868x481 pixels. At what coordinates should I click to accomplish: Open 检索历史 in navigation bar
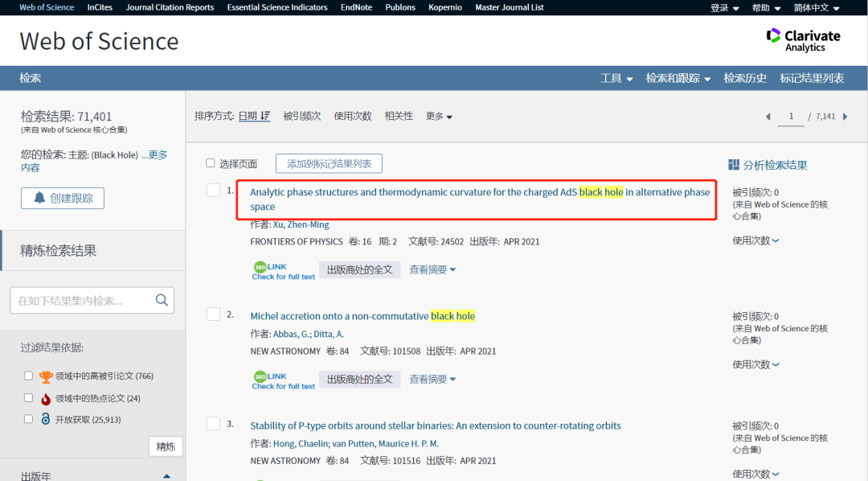[745, 78]
